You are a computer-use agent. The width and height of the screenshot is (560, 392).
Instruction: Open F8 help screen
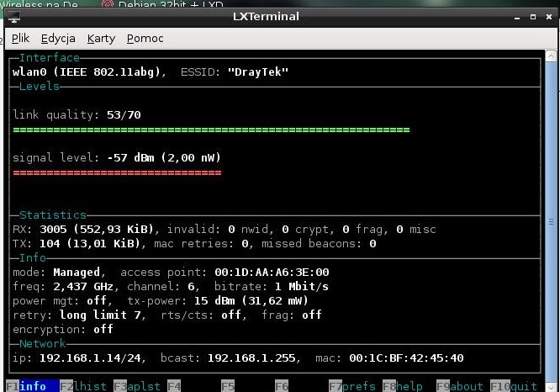[x=403, y=386]
